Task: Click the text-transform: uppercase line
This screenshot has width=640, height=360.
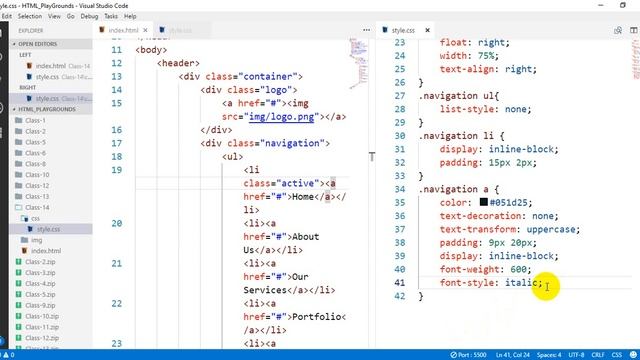Action: tap(510, 229)
